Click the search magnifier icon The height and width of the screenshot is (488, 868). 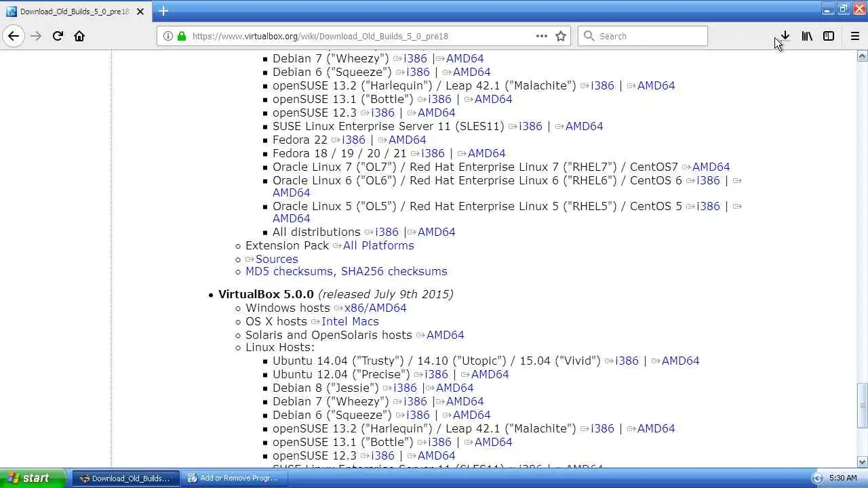589,36
